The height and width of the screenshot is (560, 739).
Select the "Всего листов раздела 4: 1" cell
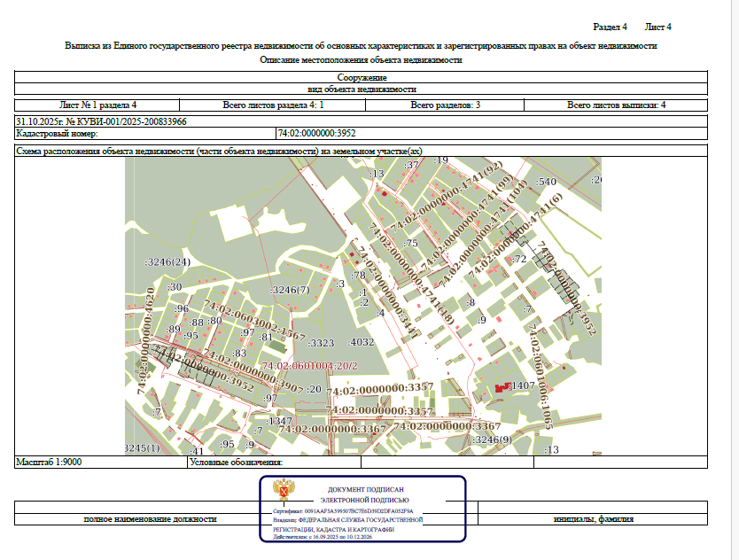[272, 105]
